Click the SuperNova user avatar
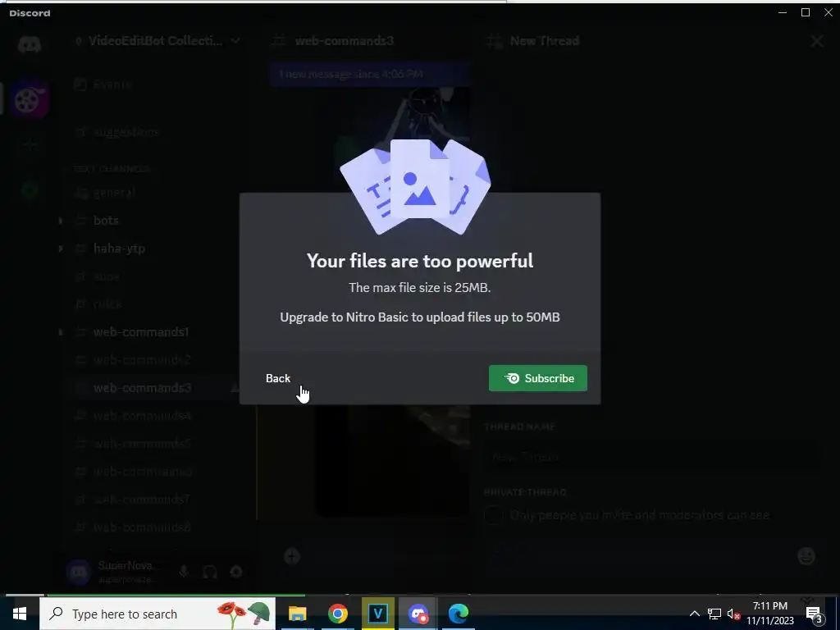This screenshot has height=630, width=840. (79, 572)
